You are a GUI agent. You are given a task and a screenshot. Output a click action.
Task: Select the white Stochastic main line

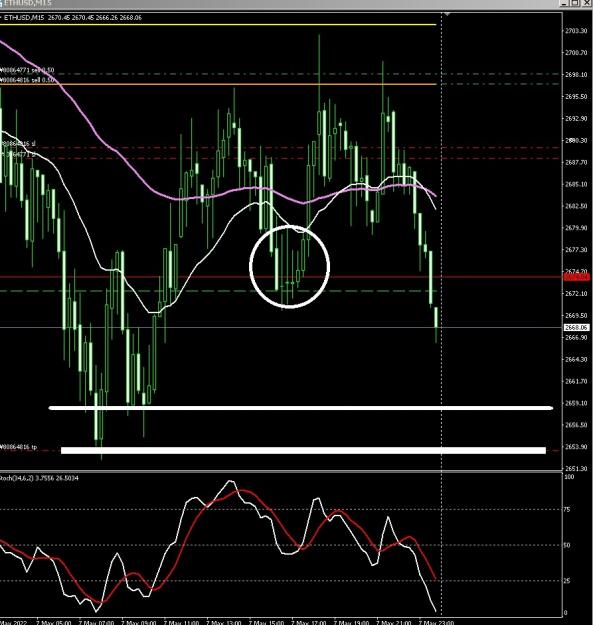coord(179,523)
